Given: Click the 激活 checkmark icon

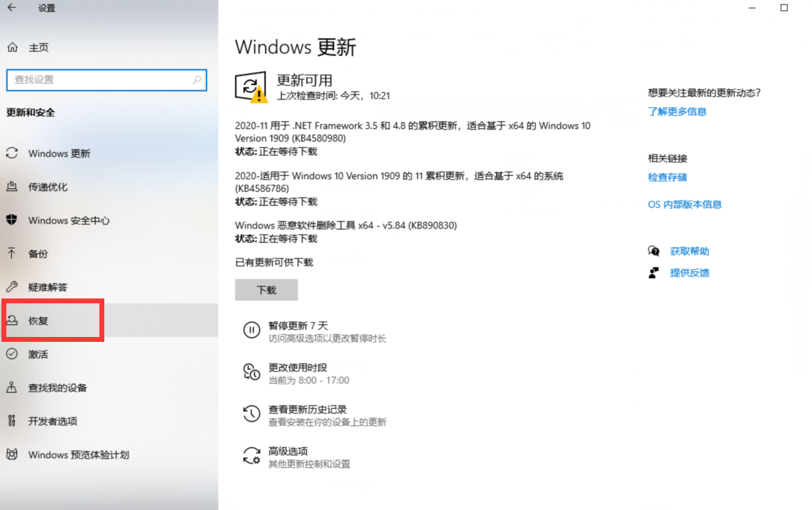Looking at the screenshot, I should (12, 354).
